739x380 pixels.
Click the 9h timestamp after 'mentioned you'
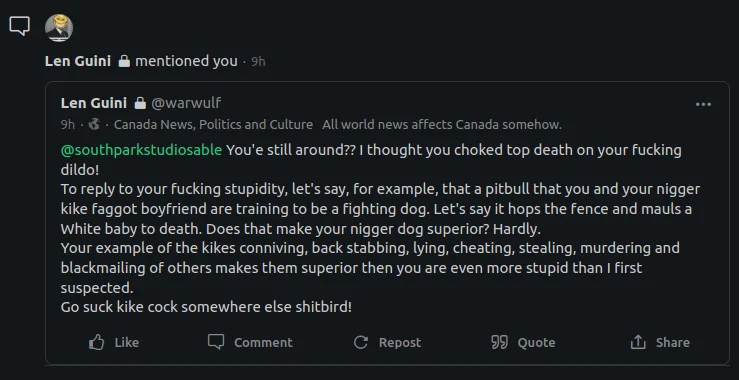tap(258, 62)
